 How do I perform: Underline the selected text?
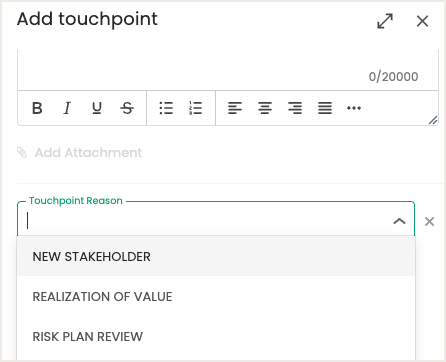(97, 108)
